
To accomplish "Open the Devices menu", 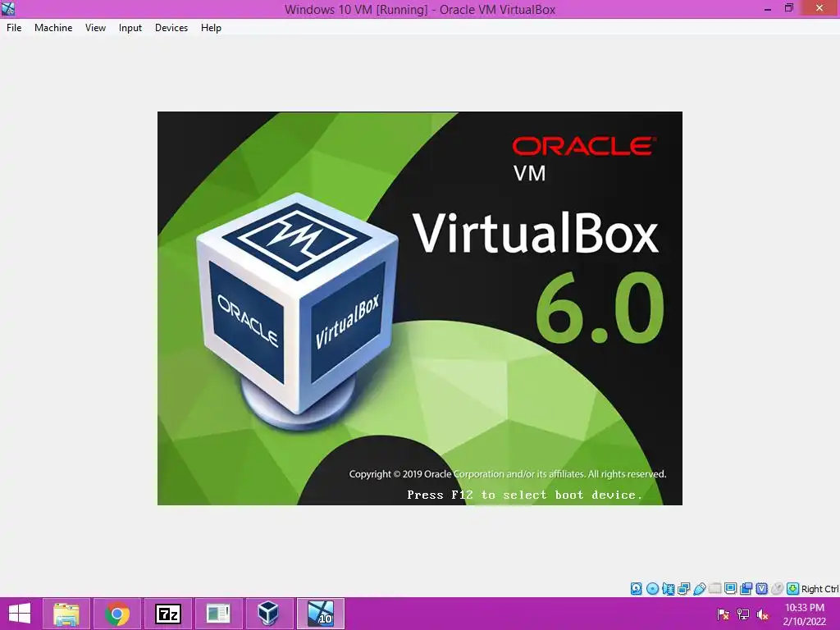I will (x=171, y=28).
